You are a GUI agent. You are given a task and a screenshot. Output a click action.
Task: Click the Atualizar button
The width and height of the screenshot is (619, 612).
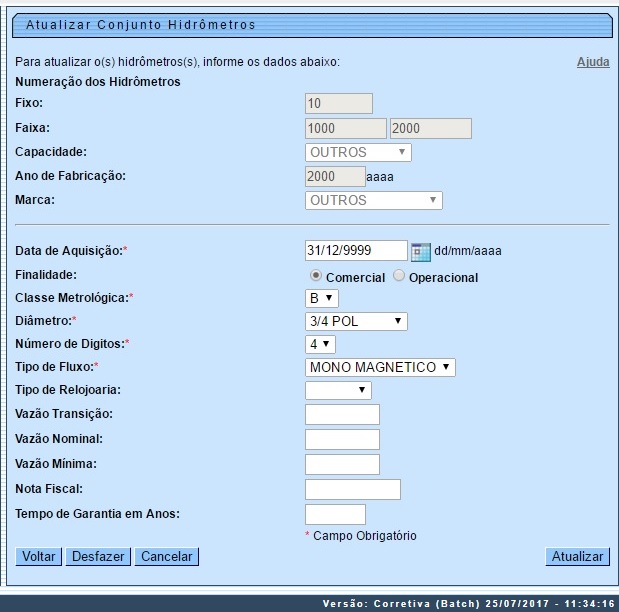click(577, 556)
